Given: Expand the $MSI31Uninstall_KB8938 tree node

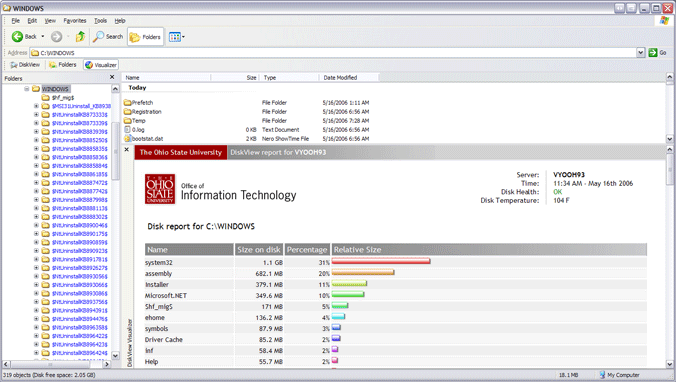Looking at the screenshot, I should (x=36, y=106).
